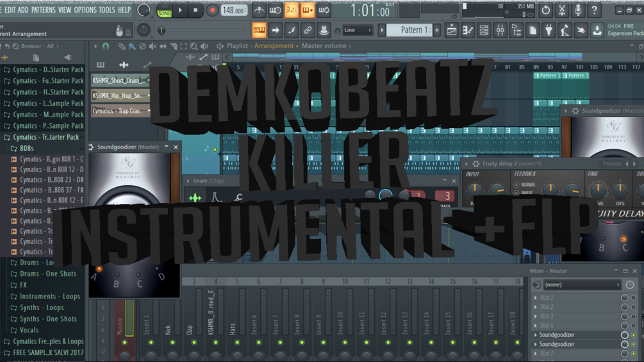This screenshot has height=362, width=644.
Task: Close the left Soundgoodizer window
Action: click(x=176, y=147)
